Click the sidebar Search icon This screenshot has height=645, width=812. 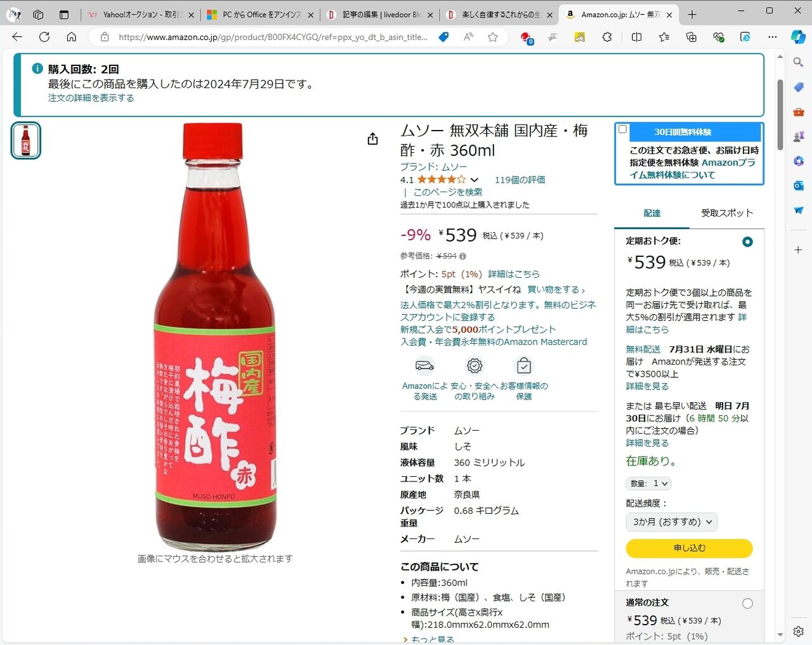pos(799,62)
